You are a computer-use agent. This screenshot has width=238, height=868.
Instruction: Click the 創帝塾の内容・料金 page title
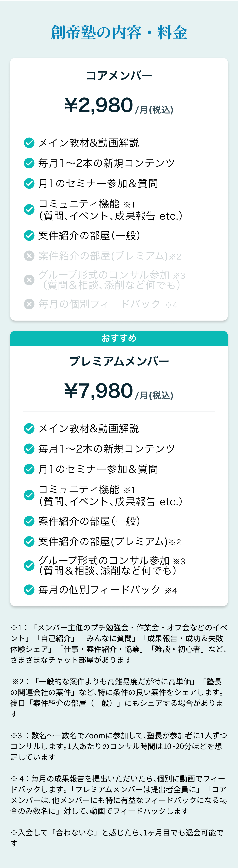[x=119, y=33]
